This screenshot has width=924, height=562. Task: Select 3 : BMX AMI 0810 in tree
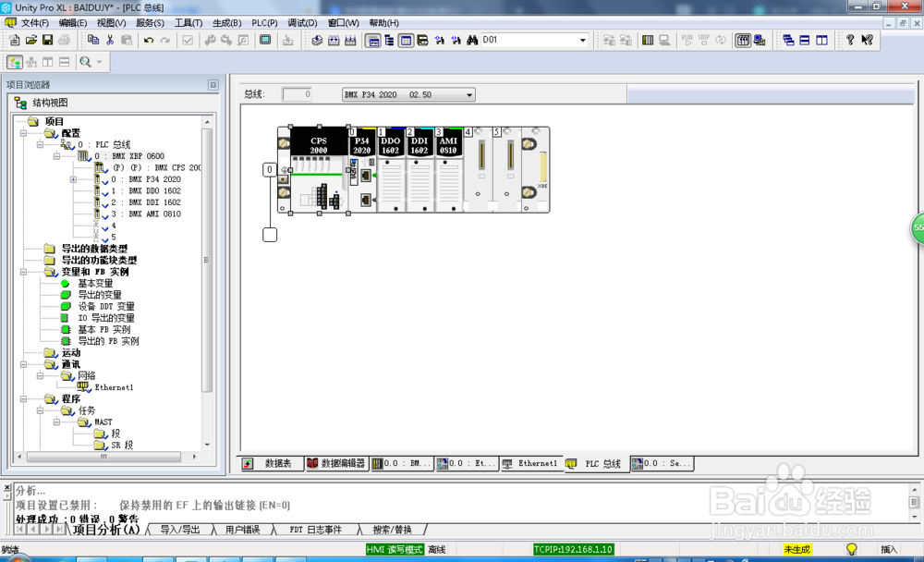(146, 214)
